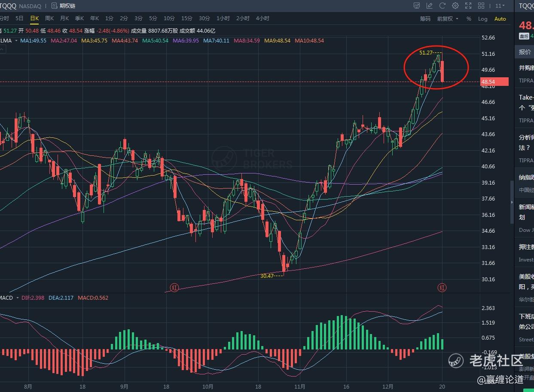Switch to 季K quarterly chart
This screenshot has height=392, width=534.
[79, 18]
